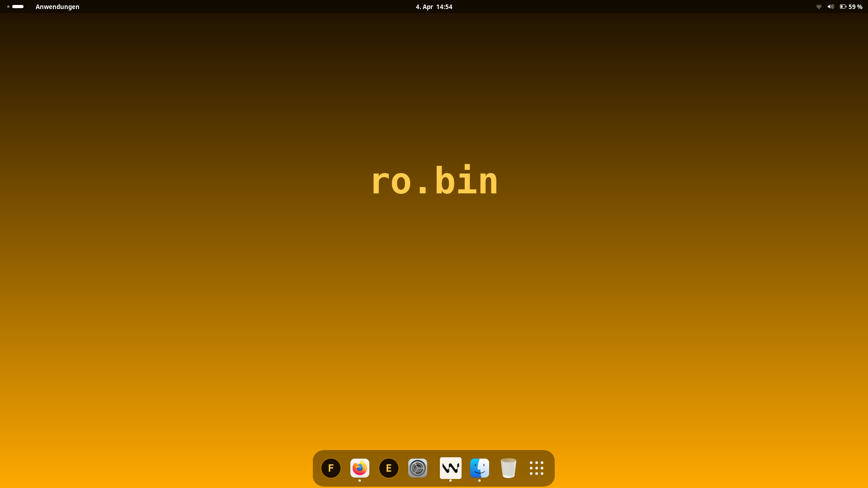Open the Trash from the dock
868x488 pixels.
tap(508, 468)
